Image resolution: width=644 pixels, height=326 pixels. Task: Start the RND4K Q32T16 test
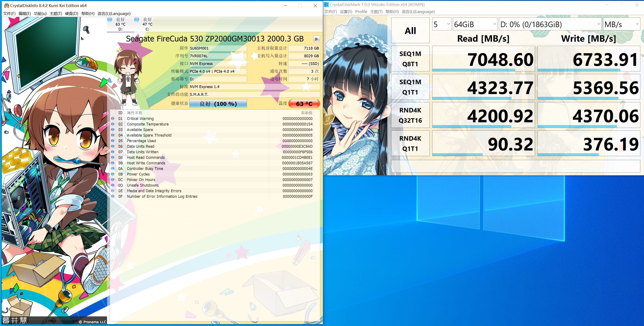(410, 115)
